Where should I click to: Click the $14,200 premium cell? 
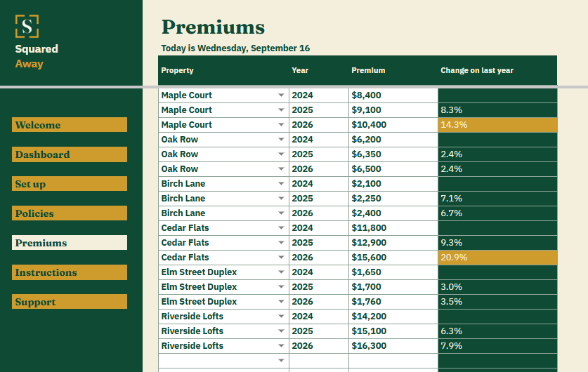point(393,316)
